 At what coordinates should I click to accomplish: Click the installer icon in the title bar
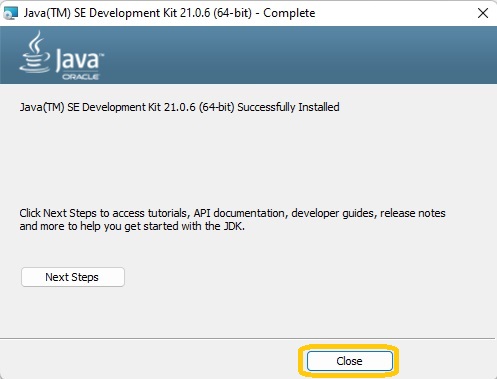point(10,13)
